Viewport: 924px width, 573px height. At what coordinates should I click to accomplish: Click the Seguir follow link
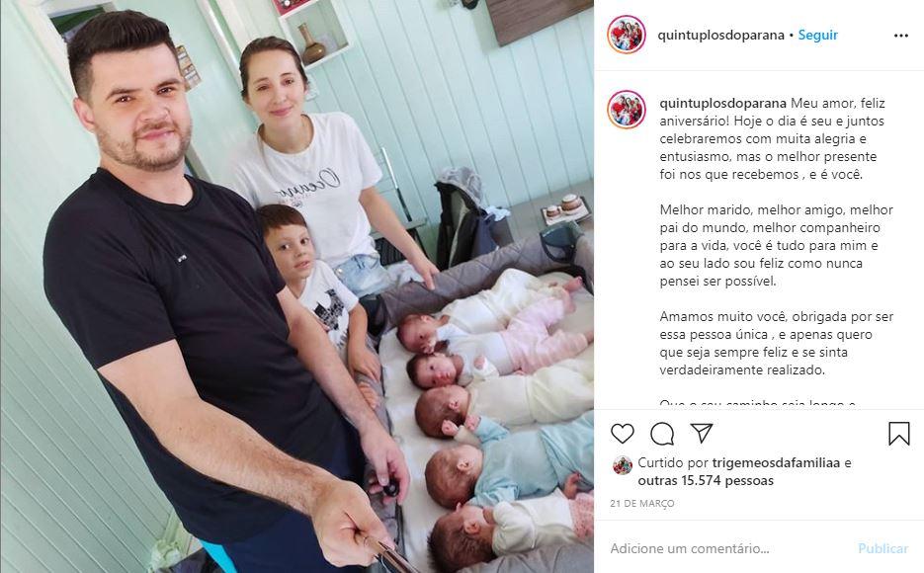click(x=818, y=35)
